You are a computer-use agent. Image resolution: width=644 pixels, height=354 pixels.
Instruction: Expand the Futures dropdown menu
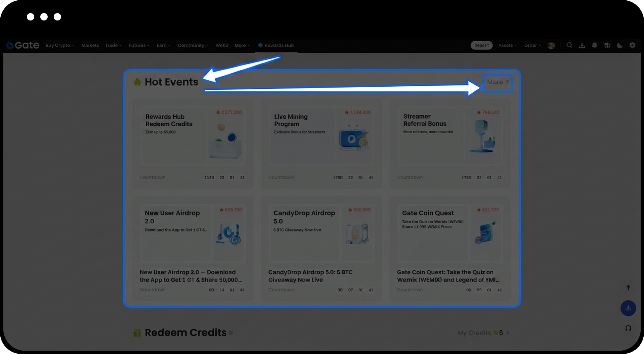pyautogui.click(x=139, y=45)
